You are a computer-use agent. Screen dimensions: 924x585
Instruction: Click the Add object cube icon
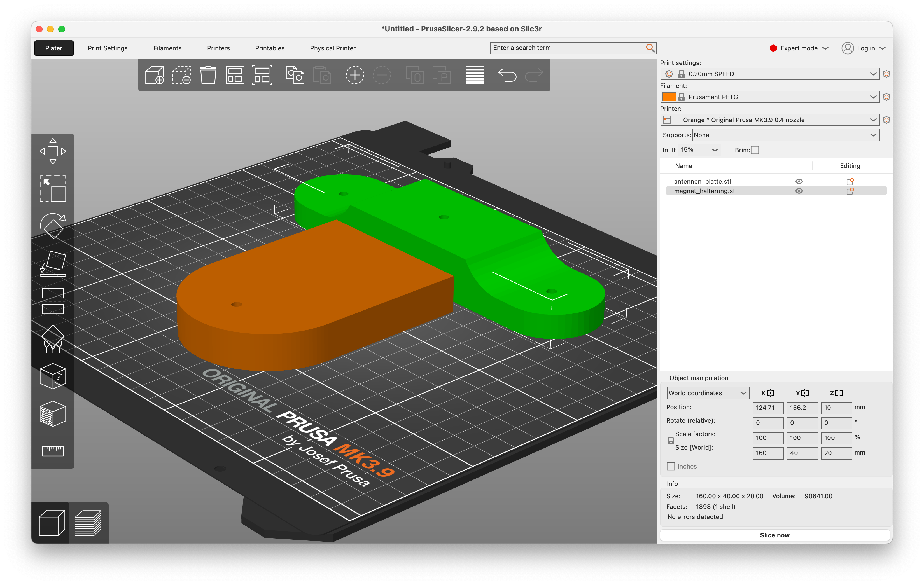[155, 75]
